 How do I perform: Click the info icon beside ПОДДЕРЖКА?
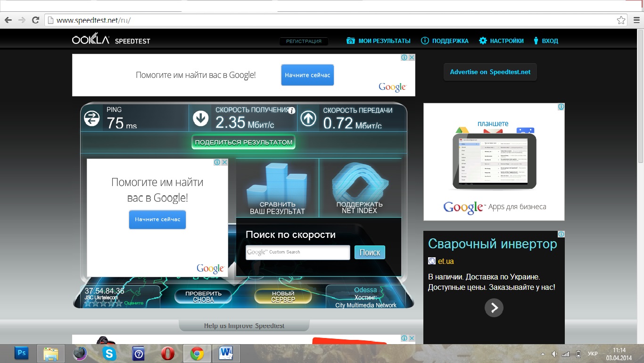tap(425, 41)
